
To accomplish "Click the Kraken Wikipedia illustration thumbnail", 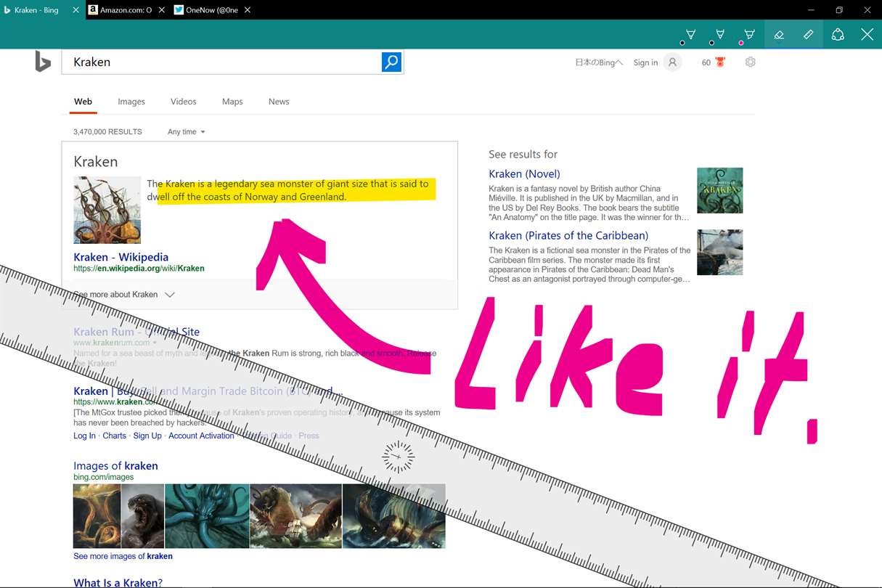I will pos(107,210).
